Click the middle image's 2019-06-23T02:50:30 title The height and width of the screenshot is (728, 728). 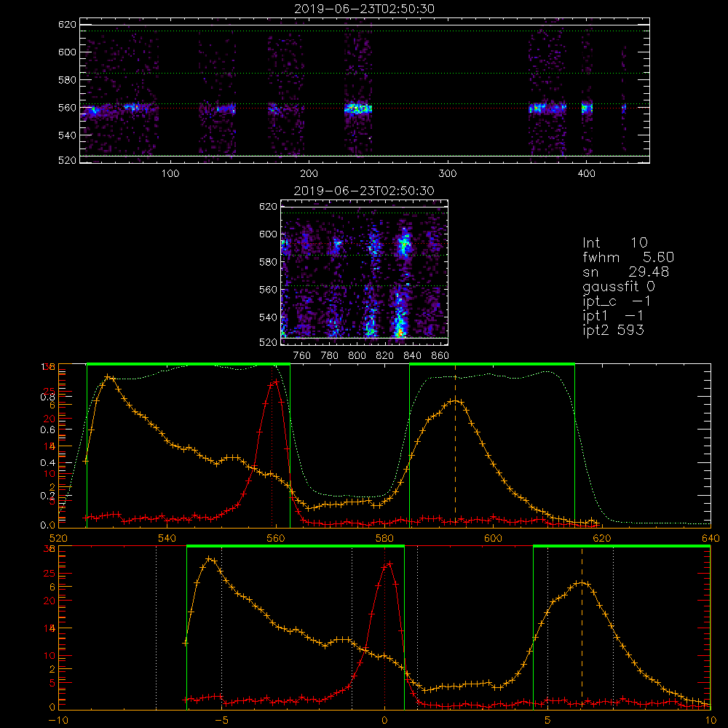click(365, 191)
